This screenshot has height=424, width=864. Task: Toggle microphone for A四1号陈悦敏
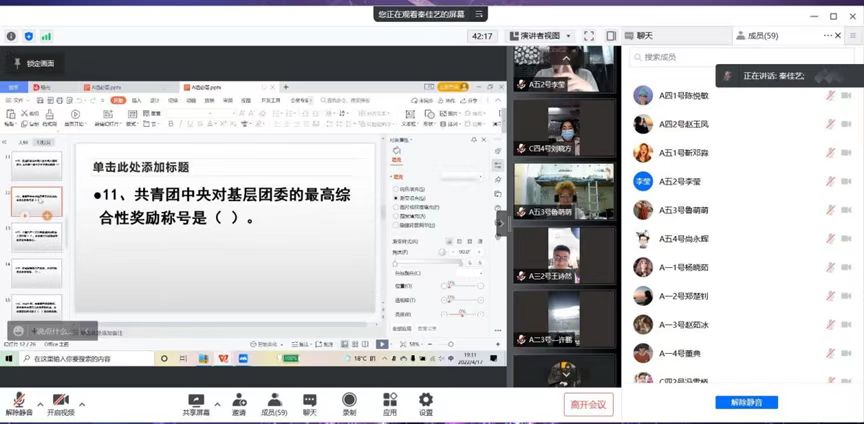pyautogui.click(x=830, y=96)
